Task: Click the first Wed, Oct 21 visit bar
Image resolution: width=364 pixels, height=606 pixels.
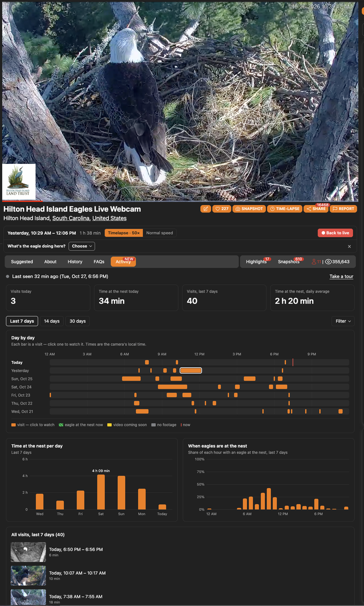Action: (x=142, y=412)
